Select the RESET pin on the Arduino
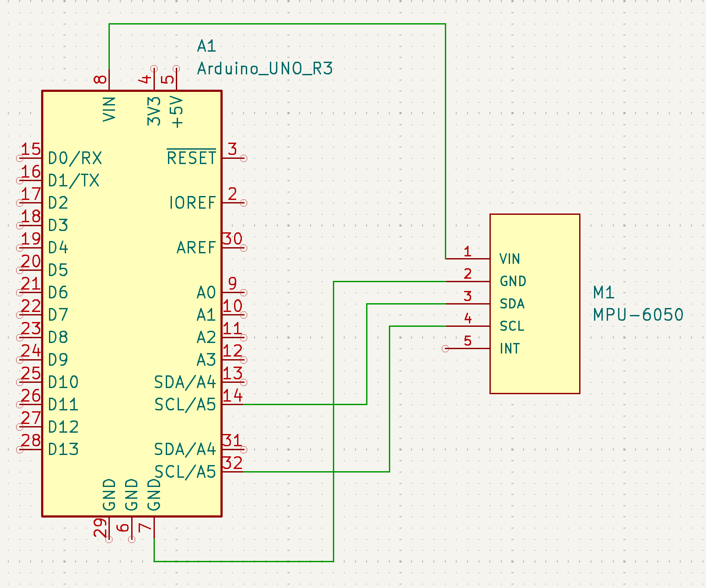 192,158
